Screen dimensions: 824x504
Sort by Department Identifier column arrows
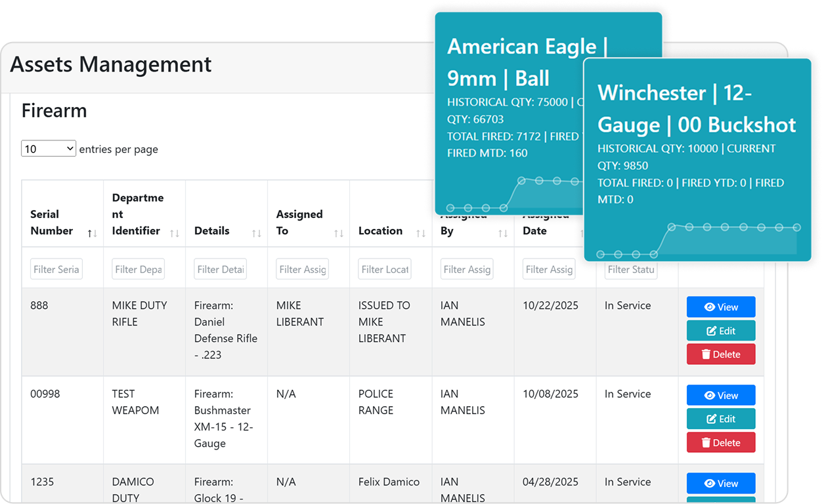click(x=175, y=233)
